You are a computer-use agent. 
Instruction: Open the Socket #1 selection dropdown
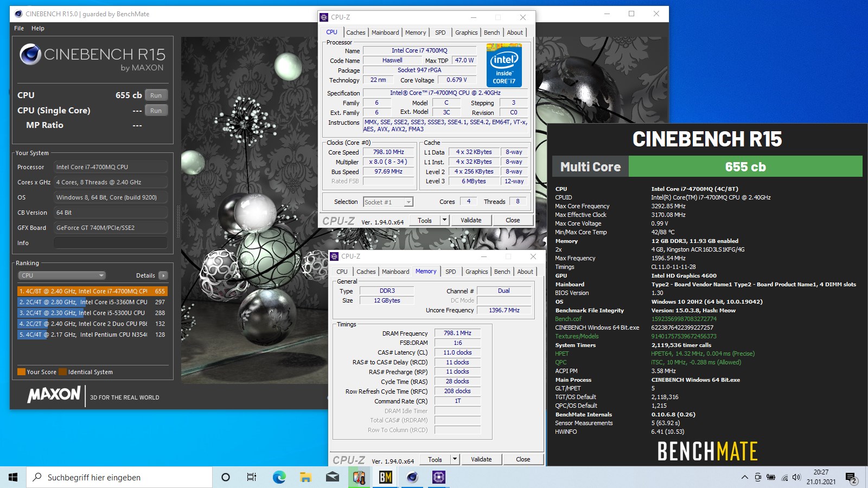pyautogui.click(x=388, y=202)
